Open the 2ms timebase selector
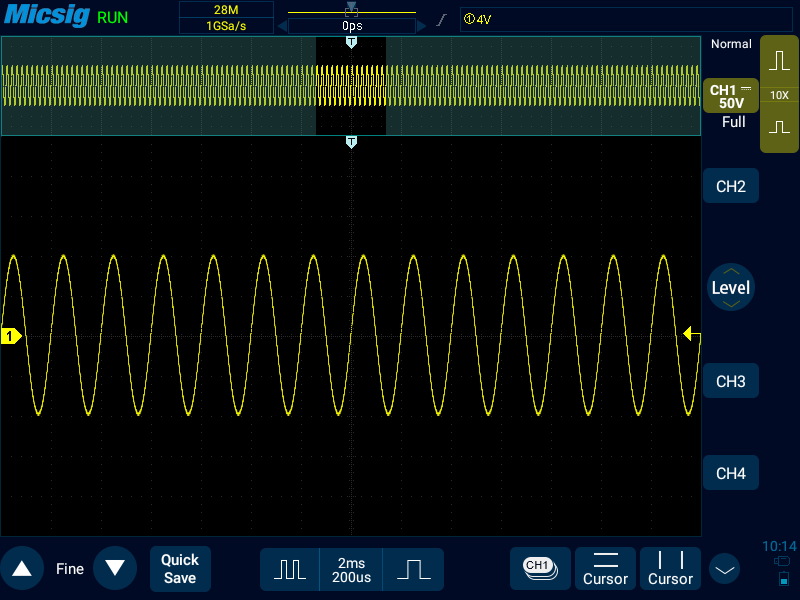The height and width of the screenshot is (600, 800). [352, 569]
